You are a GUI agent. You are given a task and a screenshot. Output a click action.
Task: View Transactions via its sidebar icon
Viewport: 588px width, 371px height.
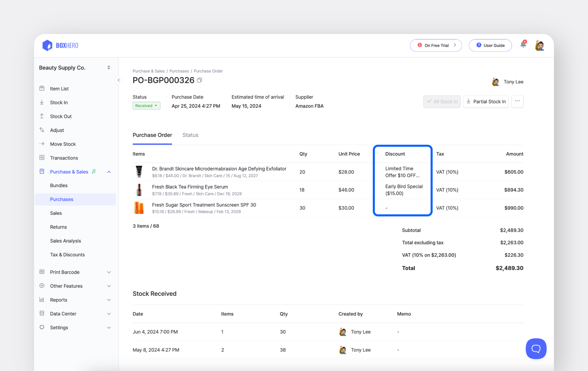(42, 158)
